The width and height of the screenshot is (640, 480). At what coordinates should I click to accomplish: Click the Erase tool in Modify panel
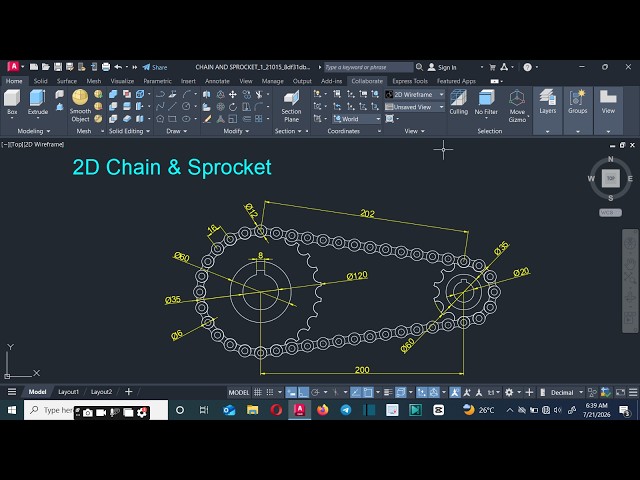[207, 119]
